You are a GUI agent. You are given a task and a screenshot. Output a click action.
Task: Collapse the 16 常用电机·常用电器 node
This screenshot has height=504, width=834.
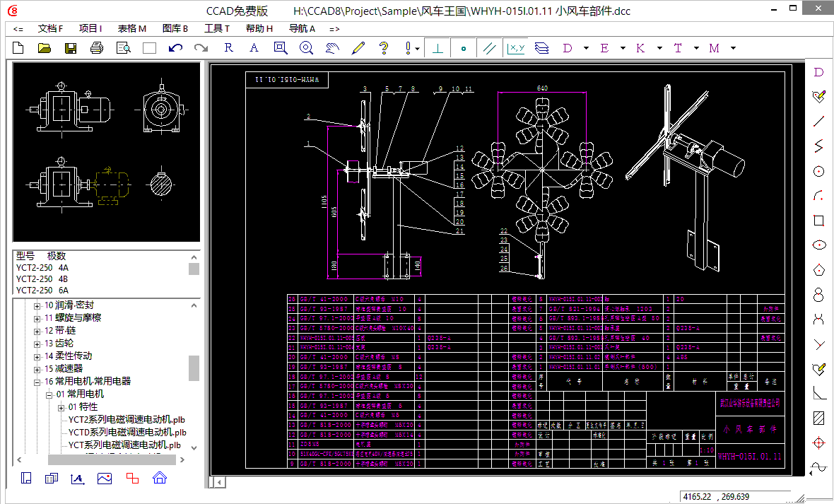[x=37, y=382]
